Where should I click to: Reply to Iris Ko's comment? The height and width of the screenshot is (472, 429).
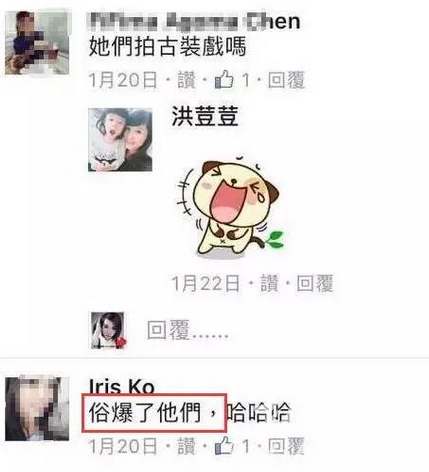(x=286, y=446)
